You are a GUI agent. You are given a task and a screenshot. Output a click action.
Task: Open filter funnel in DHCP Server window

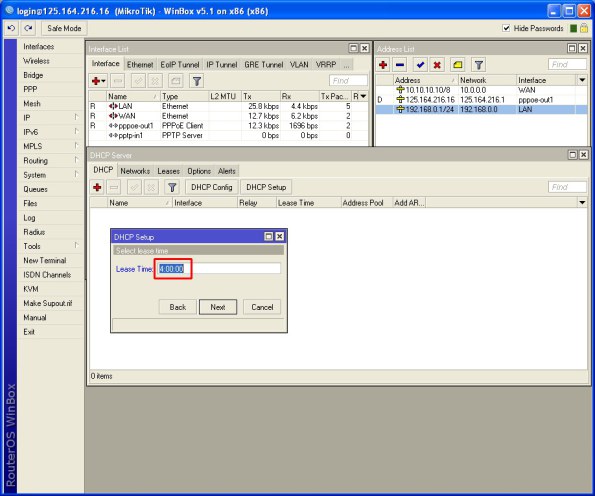[172, 187]
